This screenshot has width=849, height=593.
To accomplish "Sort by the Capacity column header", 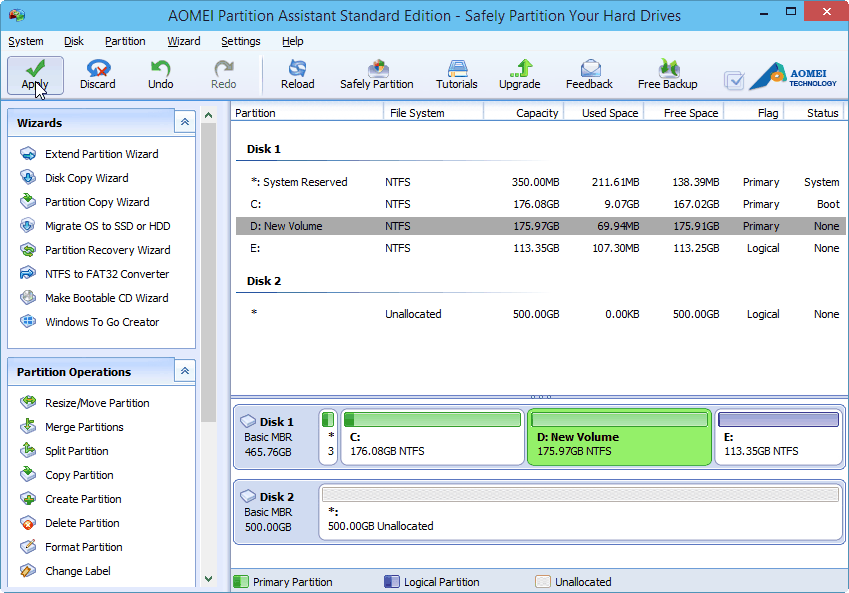I will click(537, 113).
